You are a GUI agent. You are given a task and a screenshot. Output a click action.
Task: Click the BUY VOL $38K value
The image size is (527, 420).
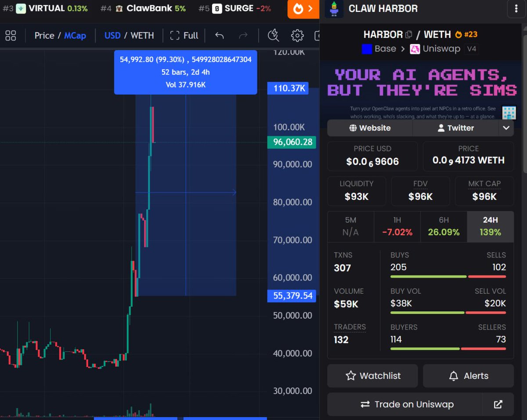pyautogui.click(x=401, y=303)
